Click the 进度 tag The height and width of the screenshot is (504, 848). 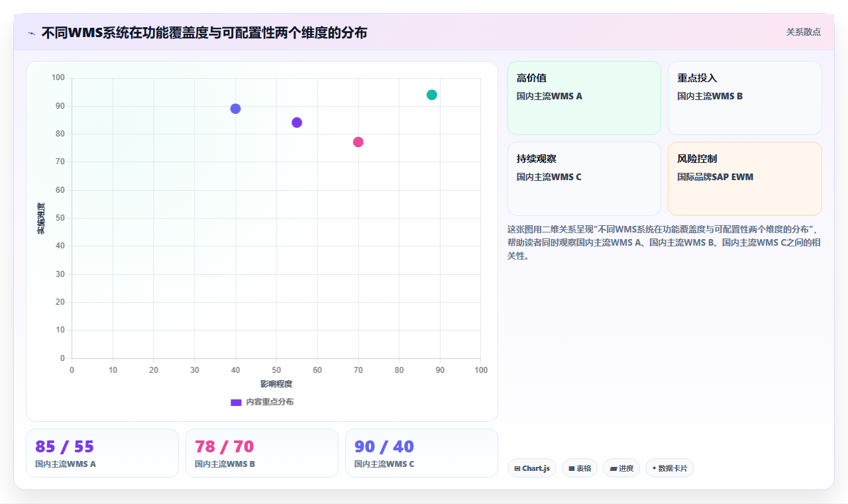[x=621, y=468]
